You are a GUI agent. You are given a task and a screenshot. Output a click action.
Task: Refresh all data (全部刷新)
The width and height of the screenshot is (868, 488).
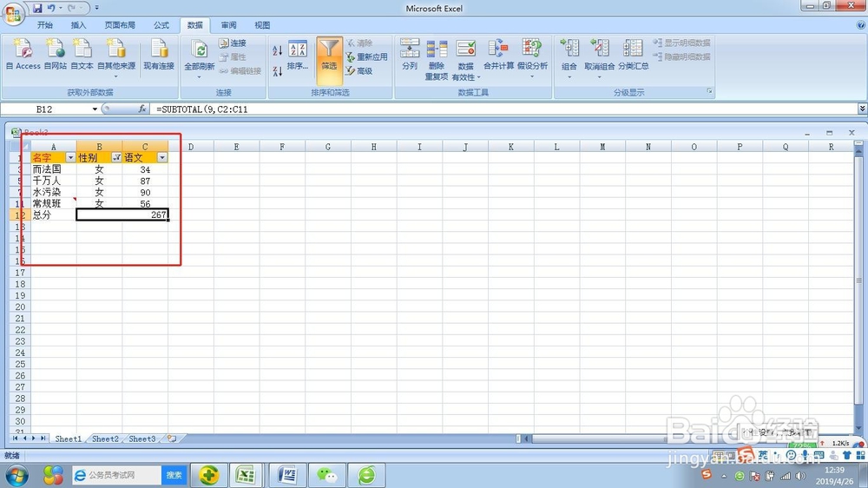point(200,55)
